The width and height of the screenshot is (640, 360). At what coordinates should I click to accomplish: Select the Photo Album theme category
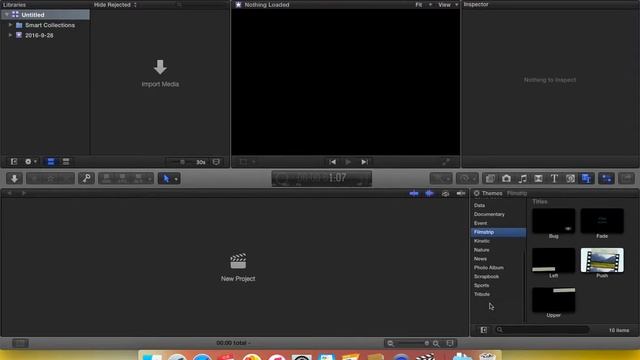489,268
